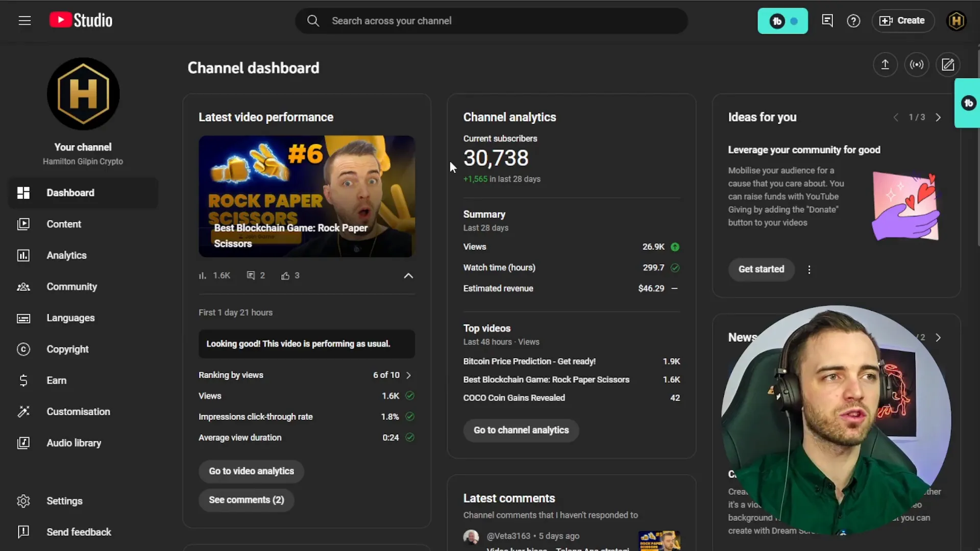Open the Create button menu
The image size is (980, 551).
(x=902, y=21)
